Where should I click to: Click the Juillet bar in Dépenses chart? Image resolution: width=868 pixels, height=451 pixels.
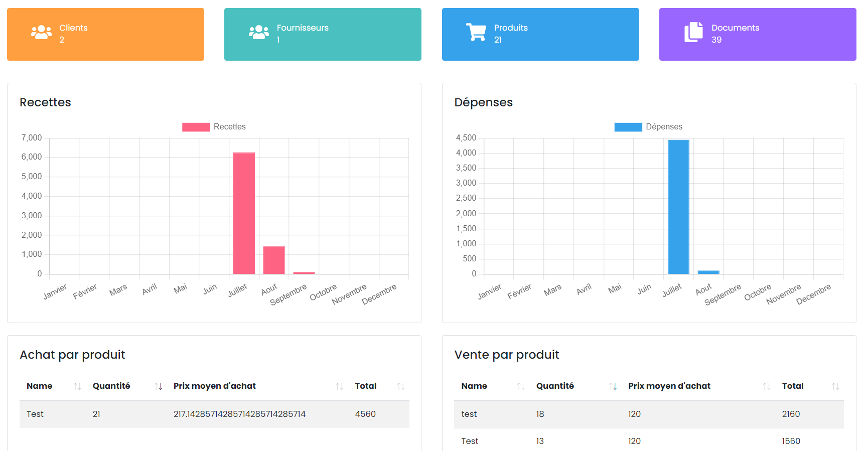(x=678, y=207)
